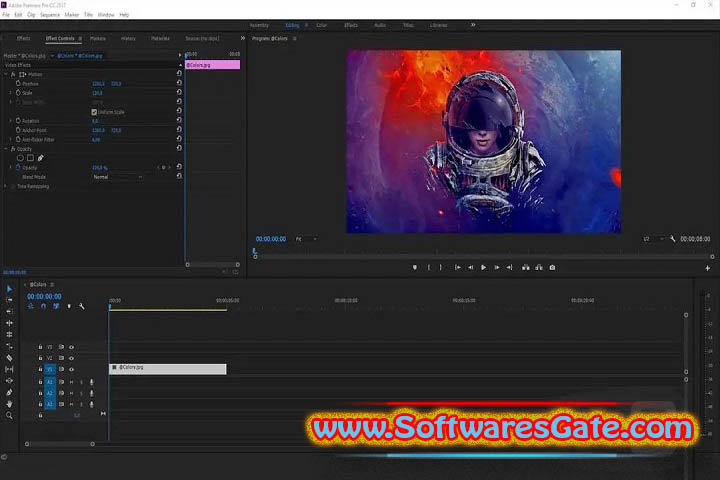720x480 pixels.
Task: Toggle the A1 track lock
Action: point(40,382)
